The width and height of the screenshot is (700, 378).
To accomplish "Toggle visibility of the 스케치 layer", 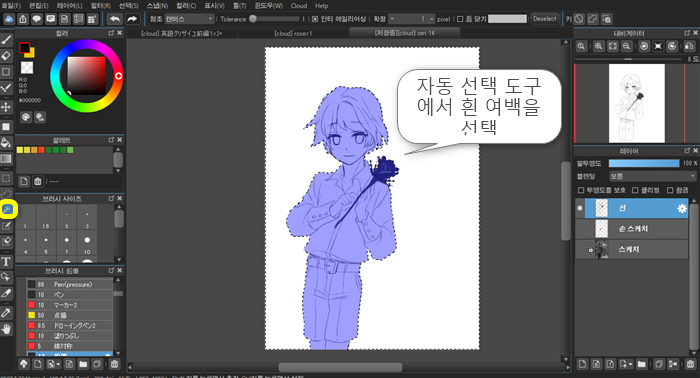I will [x=580, y=249].
